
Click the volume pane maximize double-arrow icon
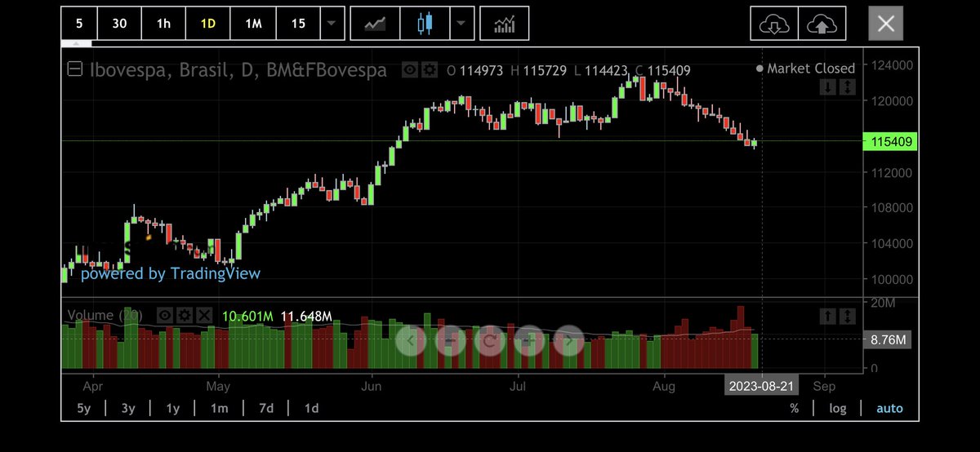[x=847, y=315]
